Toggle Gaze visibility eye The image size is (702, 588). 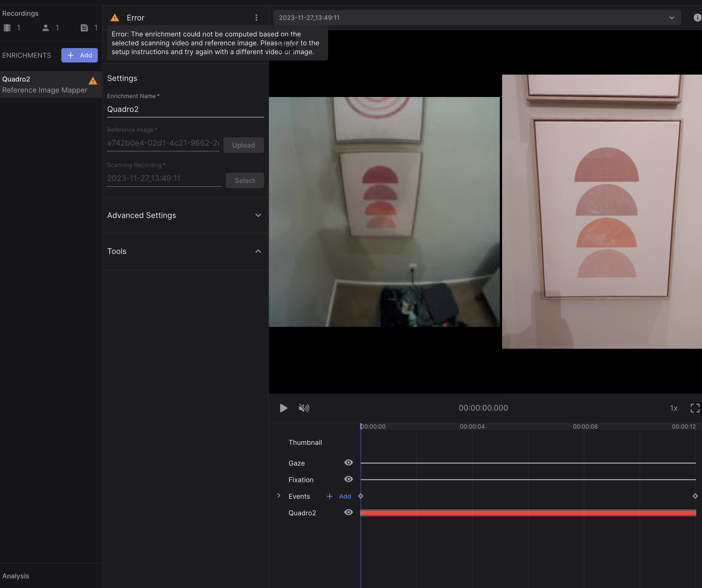point(348,463)
